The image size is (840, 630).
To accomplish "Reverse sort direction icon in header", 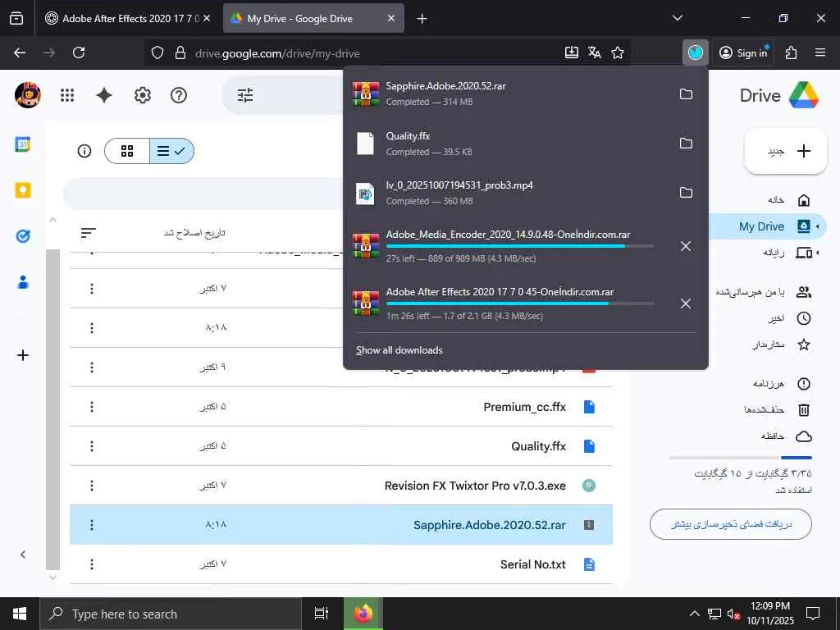I will pos(88,232).
